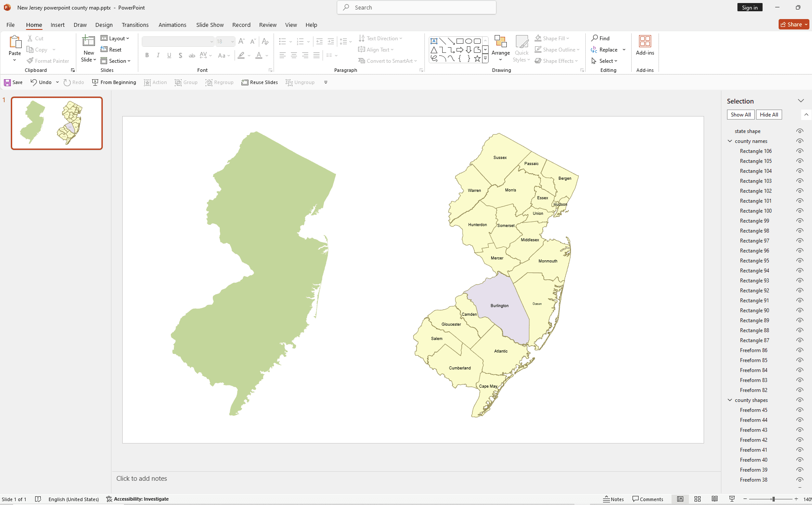
Task: Click the Hide All button
Action: click(x=769, y=115)
